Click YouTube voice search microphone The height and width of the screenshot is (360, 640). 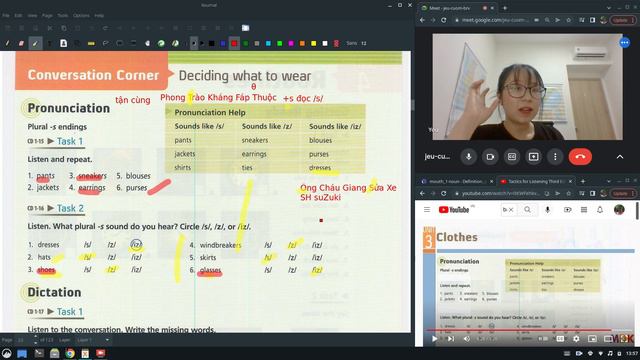click(547, 209)
